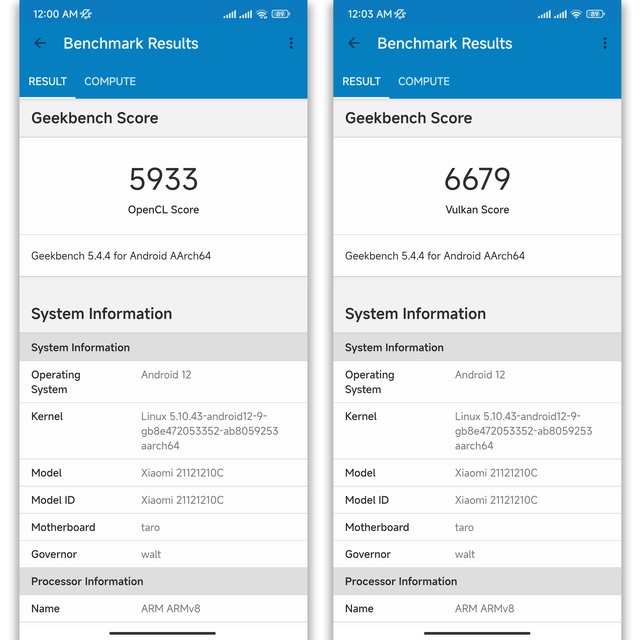Tap the 6679 Vulkan score

477,179
